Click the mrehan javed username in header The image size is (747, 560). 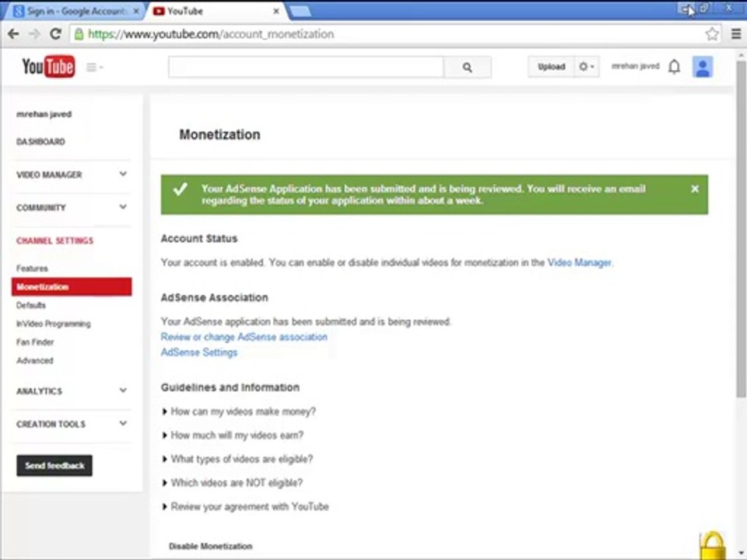[635, 66]
